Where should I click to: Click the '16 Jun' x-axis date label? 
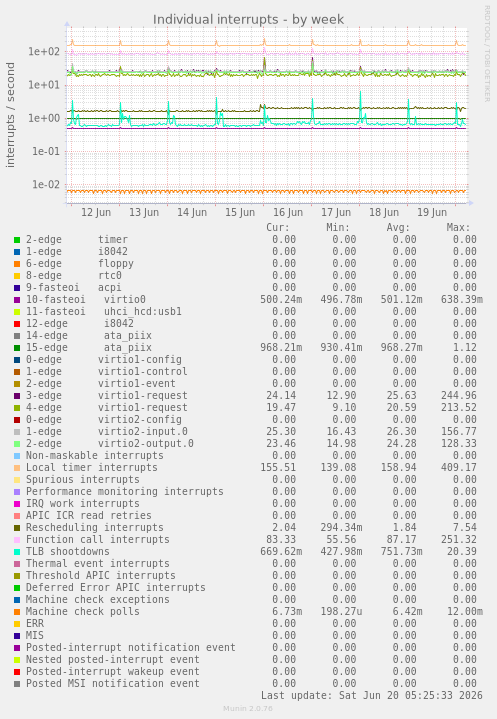[x=288, y=212]
